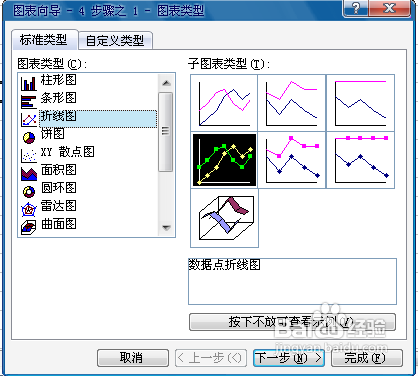The width and height of the screenshot is (418, 376).
Task: Select 雷达图 text in chart type list
Action: 58,206
